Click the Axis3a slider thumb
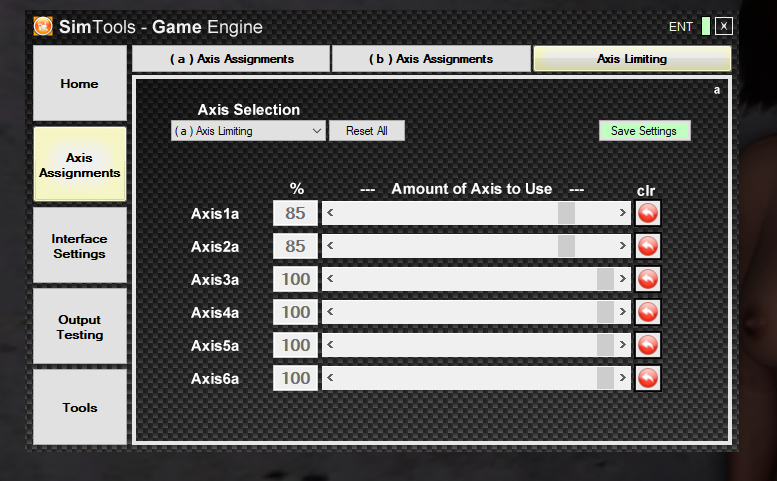777x481 pixels. pos(606,279)
